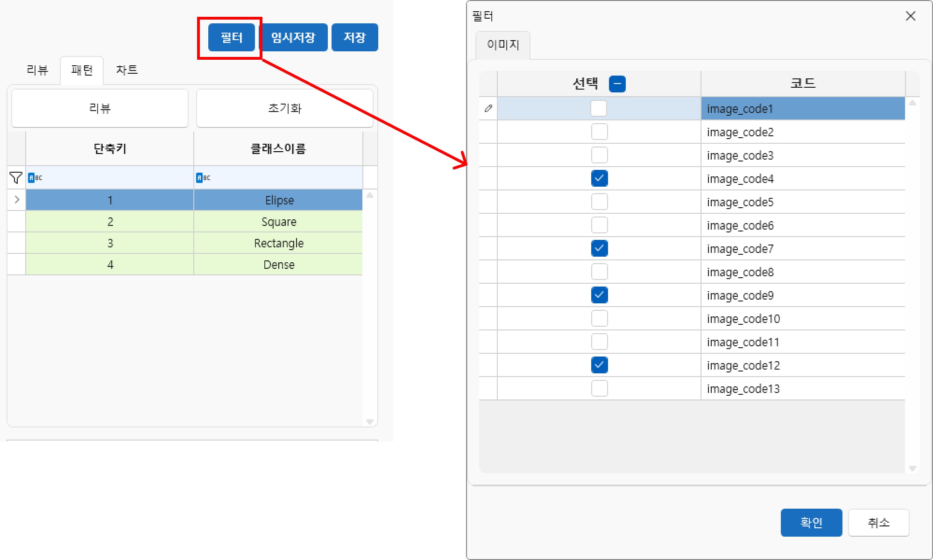
Task: Click the 임시저장 button
Action: pyautogui.click(x=293, y=37)
